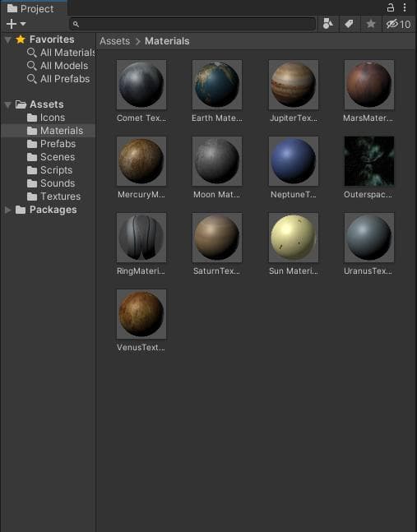The height and width of the screenshot is (532, 417).
Task: Select the Earth Material sphere thumbnail
Action: 217,85
